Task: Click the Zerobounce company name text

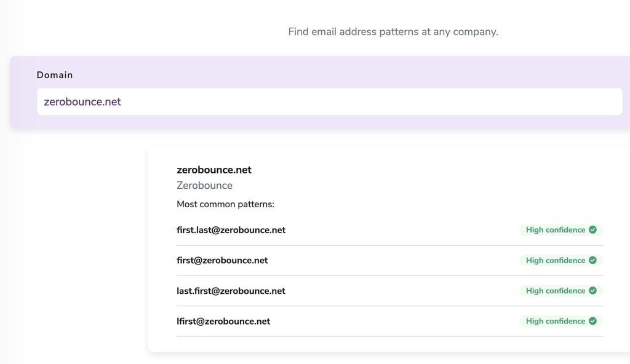Action: click(x=204, y=186)
